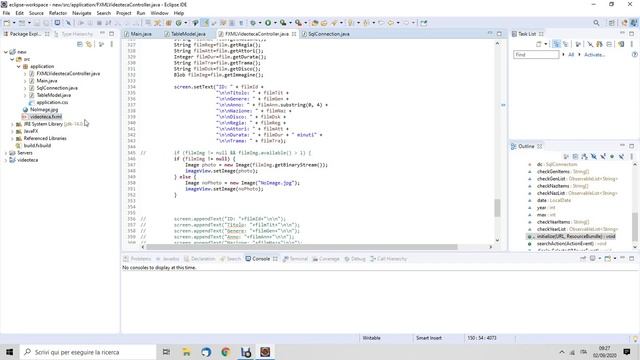Click the Outline panel's vertical scrollbar

coord(635,227)
